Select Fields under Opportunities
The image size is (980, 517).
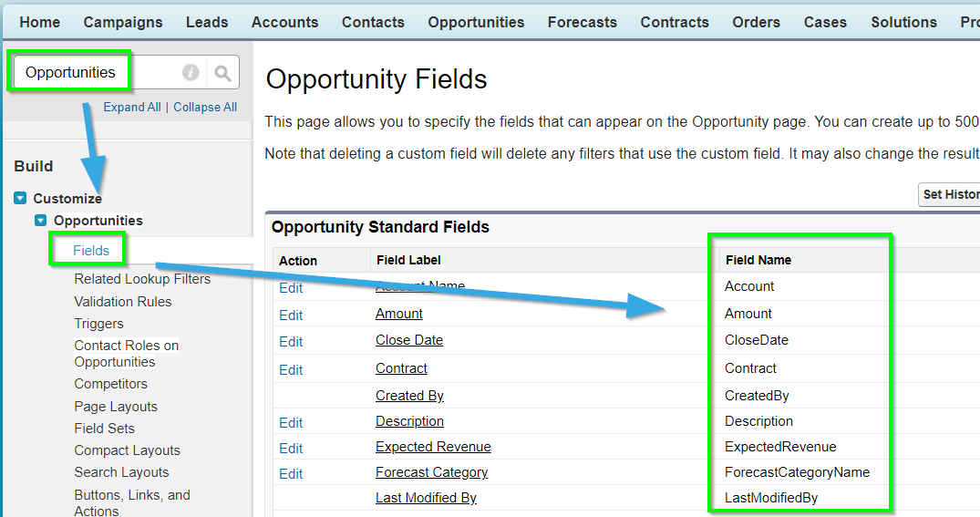tap(91, 250)
